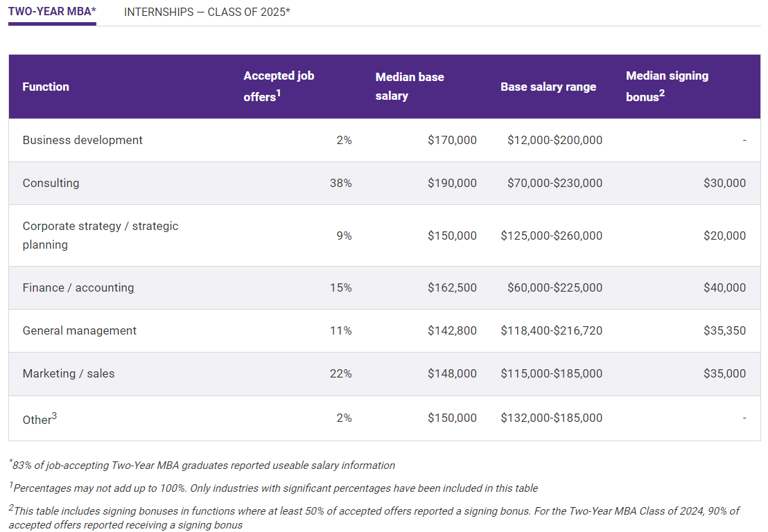This screenshot has width=768, height=532.
Task: Select the Median signing bonus header
Action: click(667, 86)
